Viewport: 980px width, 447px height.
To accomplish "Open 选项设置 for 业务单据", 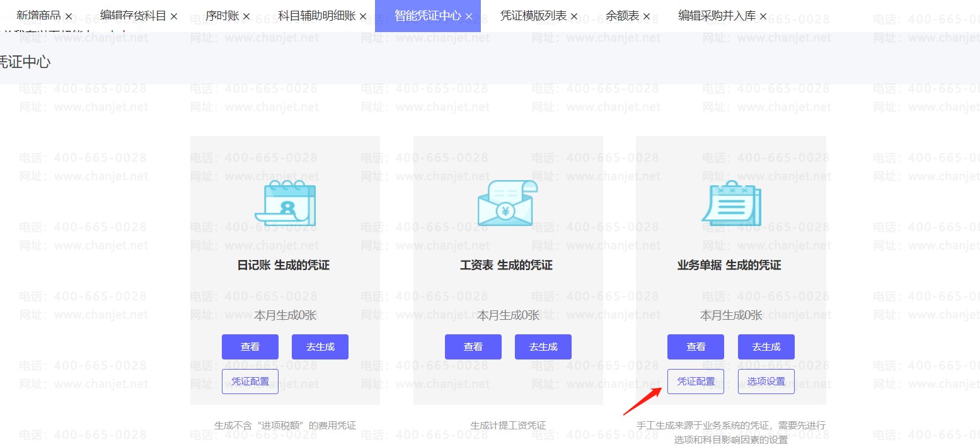I will point(766,382).
